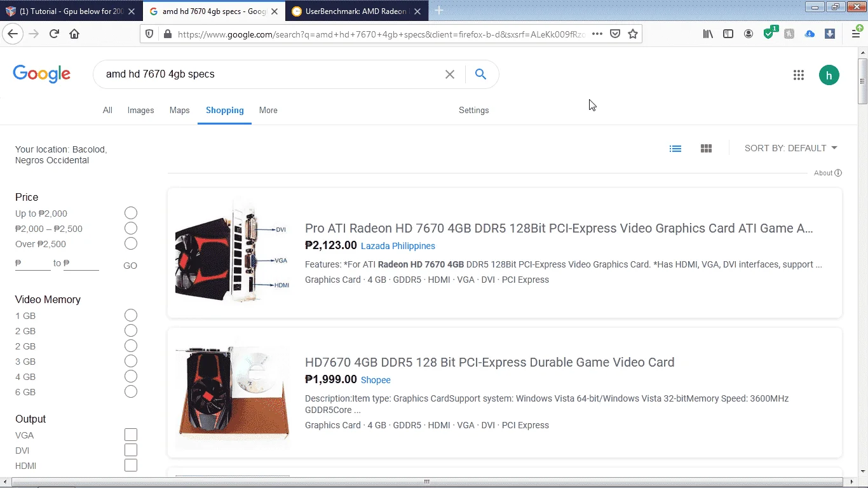
Task: Switch results to grid view
Action: (706, 149)
